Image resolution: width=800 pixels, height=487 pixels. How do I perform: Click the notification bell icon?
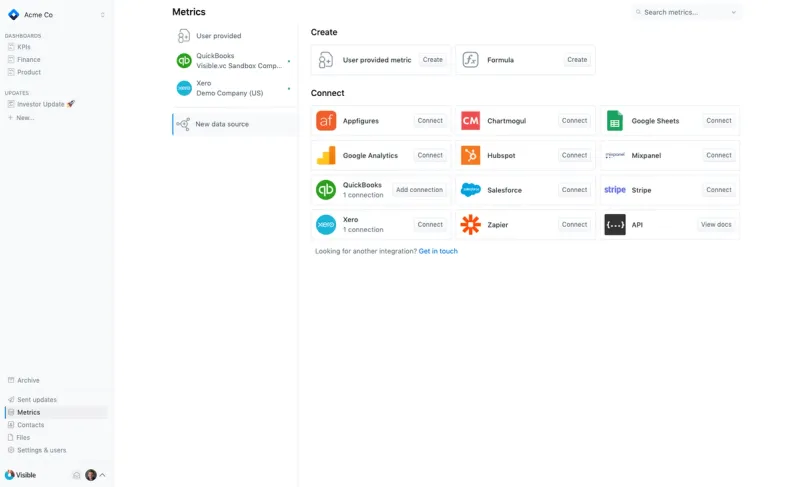click(76, 475)
